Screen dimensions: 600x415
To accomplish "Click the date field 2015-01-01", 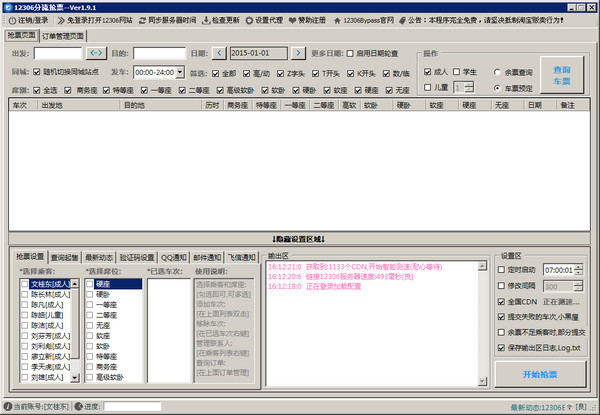I will coord(259,53).
